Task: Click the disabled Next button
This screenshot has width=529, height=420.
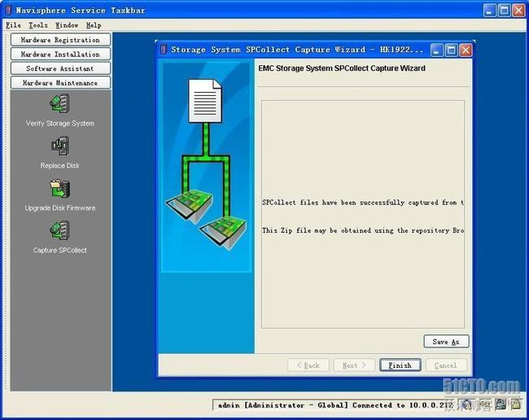Action: tap(354, 365)
